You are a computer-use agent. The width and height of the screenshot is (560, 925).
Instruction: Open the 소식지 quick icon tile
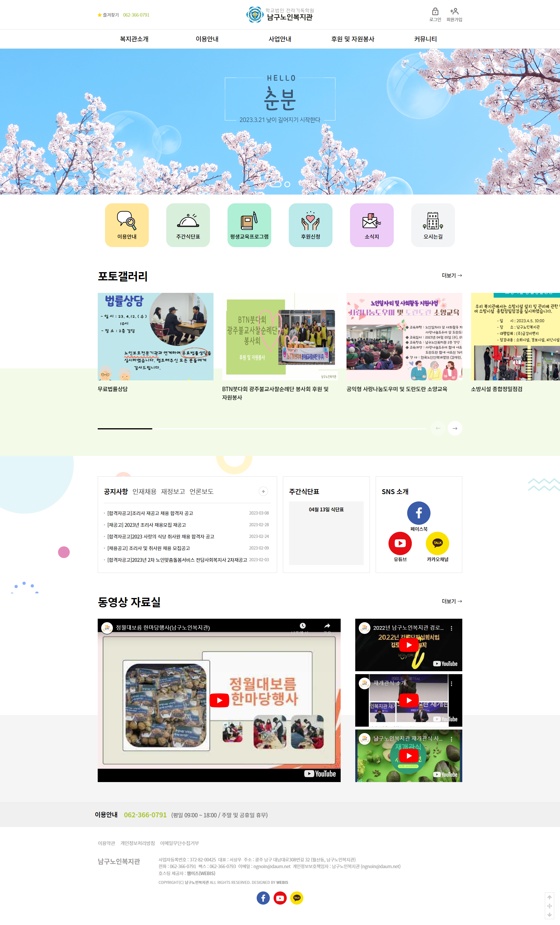point(372,225)
